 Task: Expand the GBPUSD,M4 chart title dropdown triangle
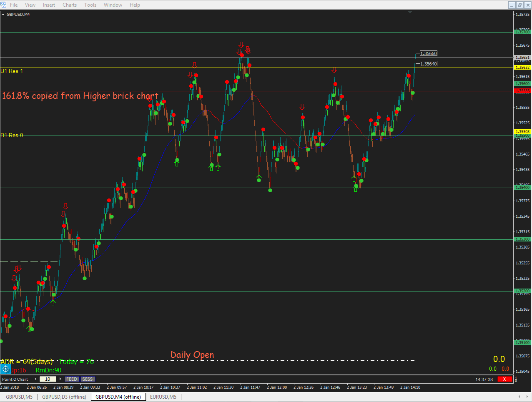pyautogui.click(x=3, y=15)
